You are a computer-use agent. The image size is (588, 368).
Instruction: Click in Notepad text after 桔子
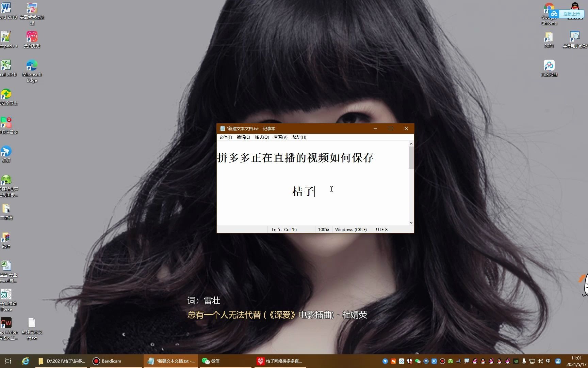[315, 191]
